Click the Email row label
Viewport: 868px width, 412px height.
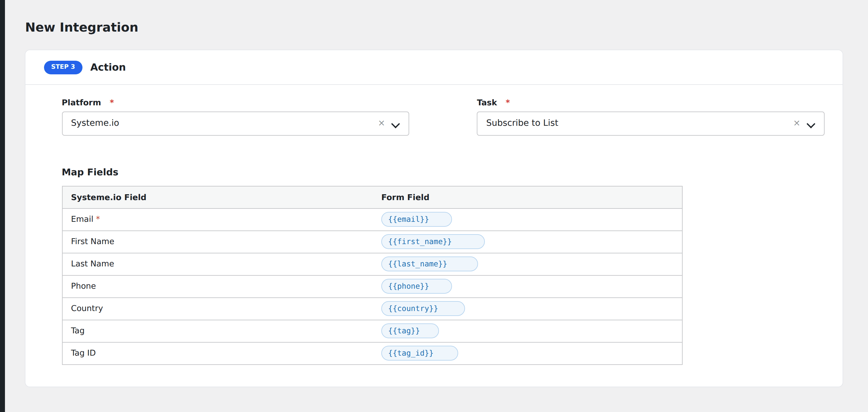(x=82, y=219)
